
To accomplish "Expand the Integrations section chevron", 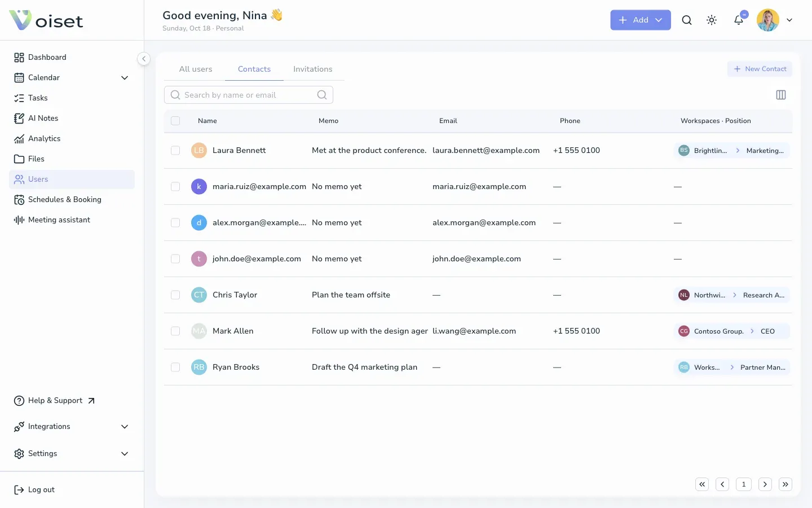I will pos(125,427).
